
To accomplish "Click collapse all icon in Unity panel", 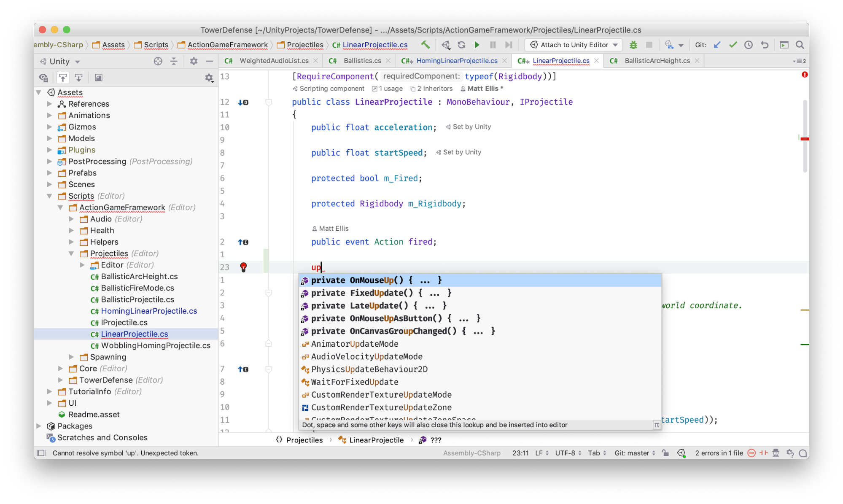I will 174,61.
